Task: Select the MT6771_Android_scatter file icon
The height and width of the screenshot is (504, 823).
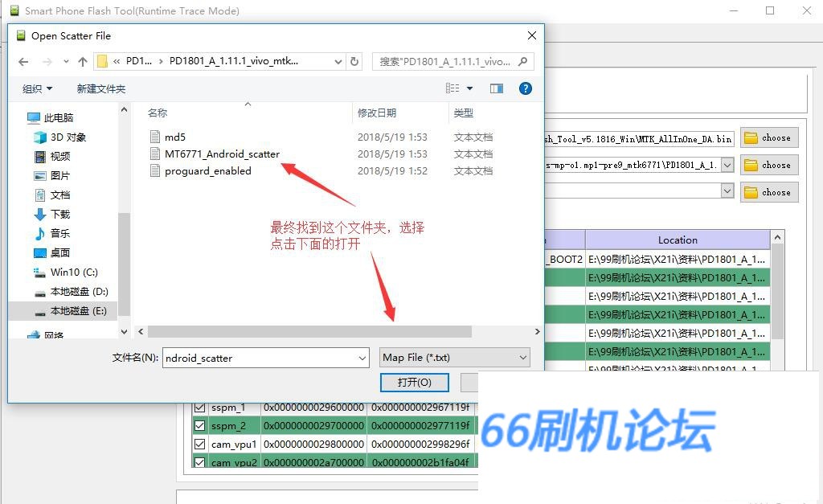Action: pos(155,154)
